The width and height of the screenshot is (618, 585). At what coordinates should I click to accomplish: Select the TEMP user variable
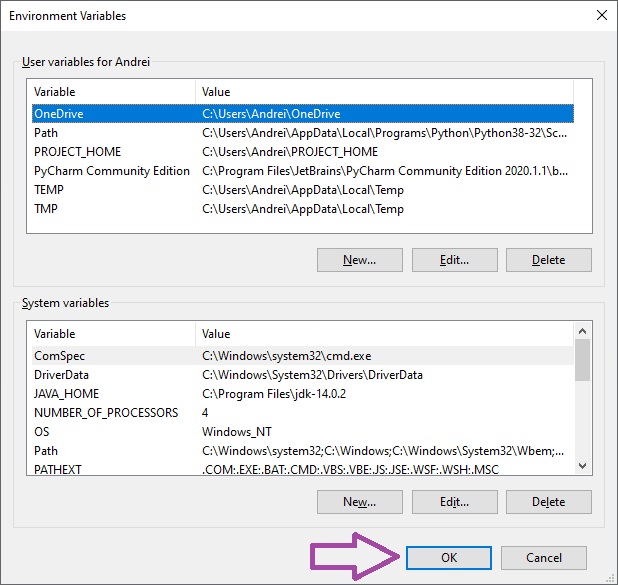(303, 190)
